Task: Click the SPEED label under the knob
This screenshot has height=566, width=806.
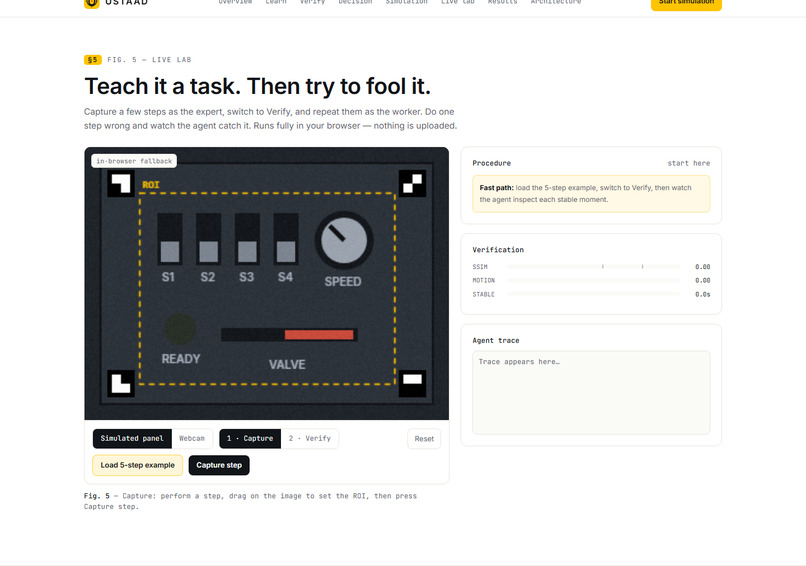Action: pyautogui.click(x=343, y=282)
